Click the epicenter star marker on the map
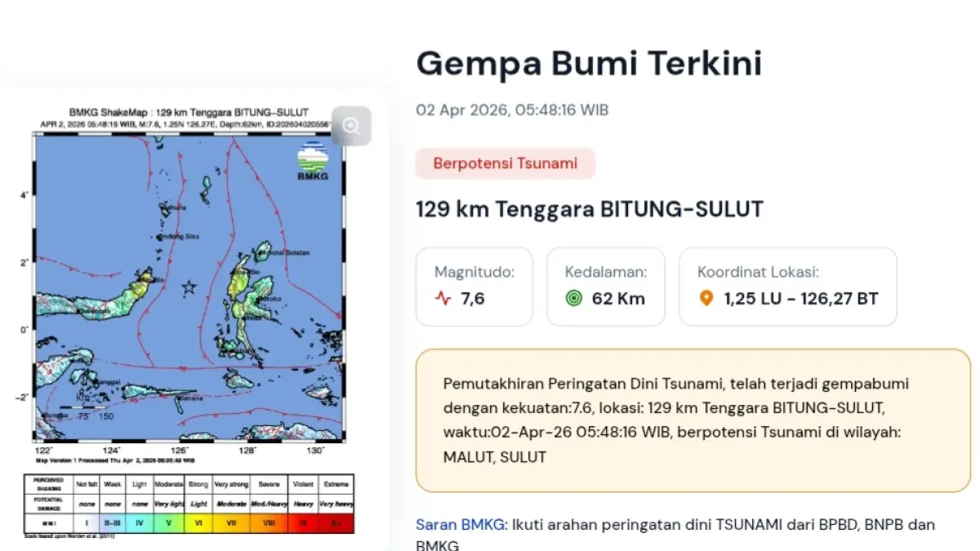 [x=189, y=287]
